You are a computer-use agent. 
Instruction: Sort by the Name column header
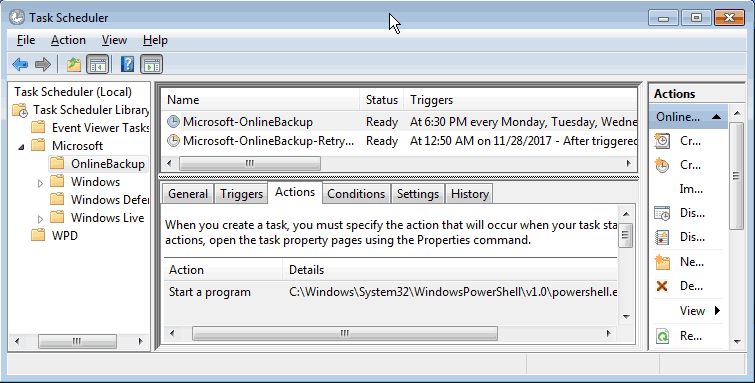point(260,100)
